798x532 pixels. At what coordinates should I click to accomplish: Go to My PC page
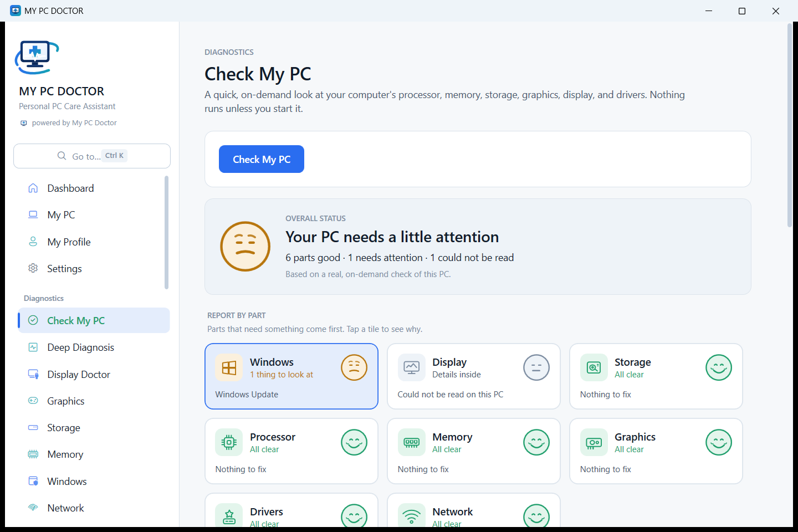[94, 215]
